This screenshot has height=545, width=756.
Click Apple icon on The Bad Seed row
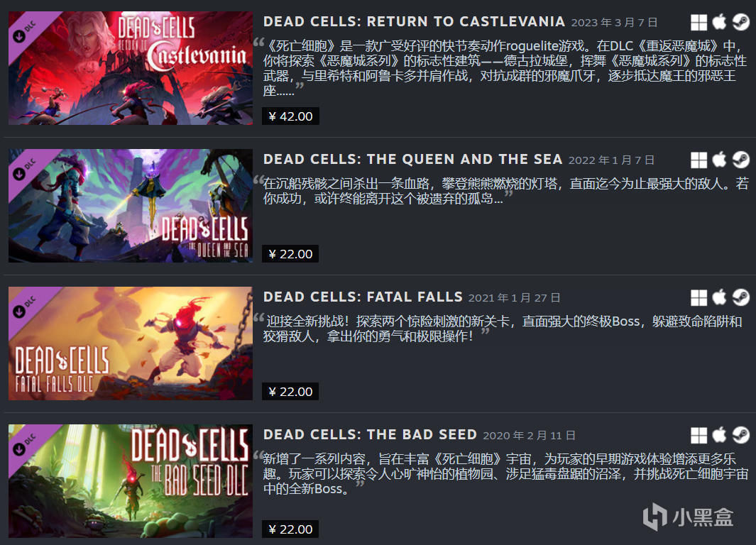(719, 435)
